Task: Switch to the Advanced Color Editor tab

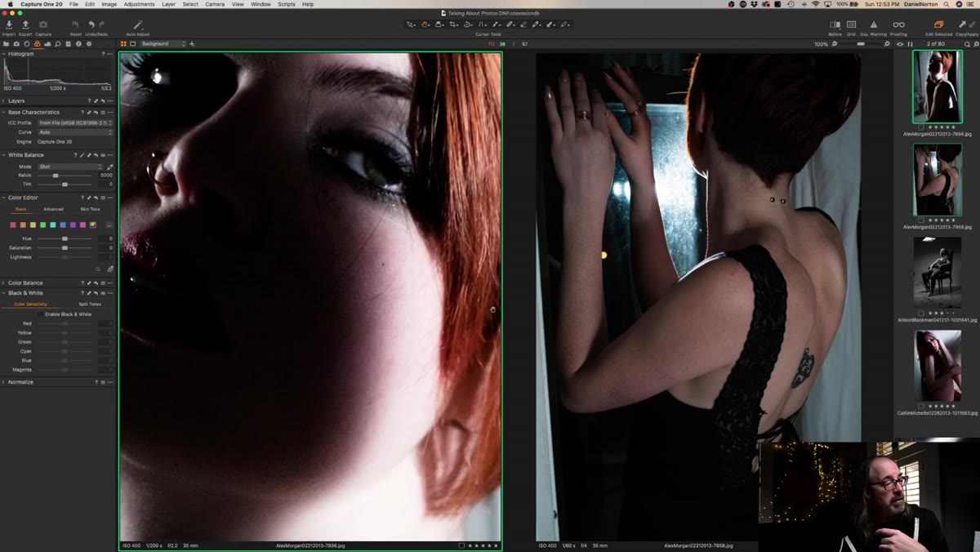Action: pos(53,209)
